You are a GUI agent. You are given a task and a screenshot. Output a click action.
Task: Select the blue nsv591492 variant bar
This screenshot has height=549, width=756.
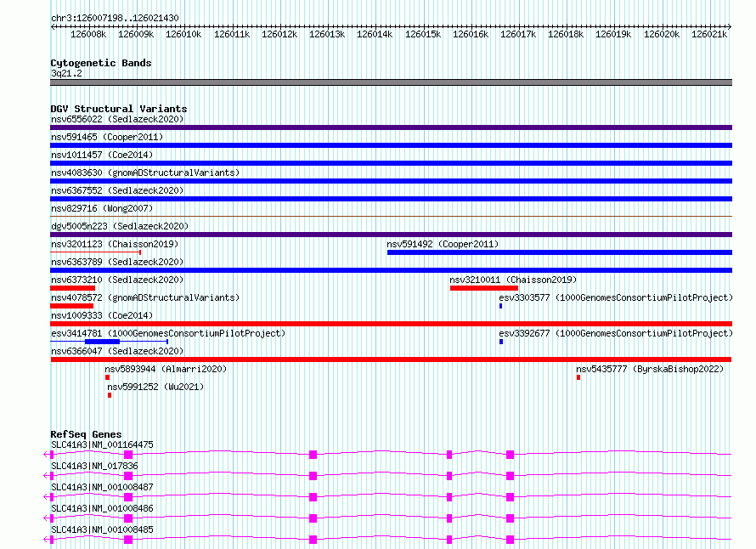[x=560, y=252]
